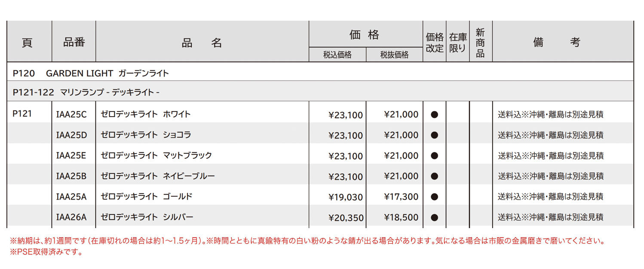644x269 pixels.
Task: Click product code IAA25C
Action: tap(71, 114)
